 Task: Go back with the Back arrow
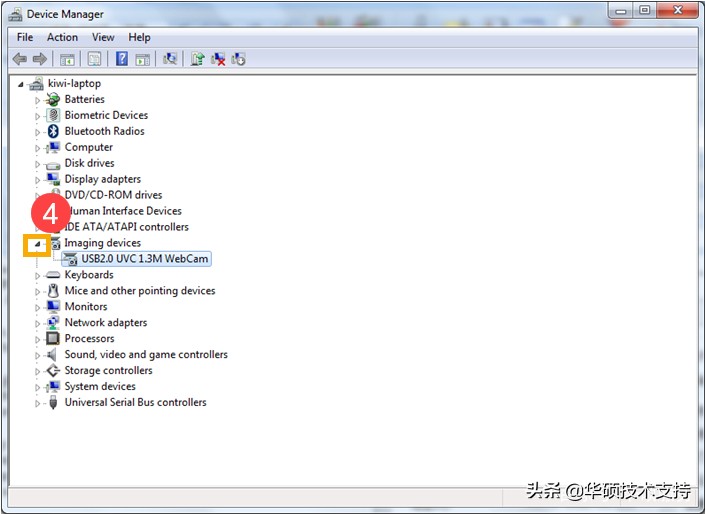tap(19, 59)
